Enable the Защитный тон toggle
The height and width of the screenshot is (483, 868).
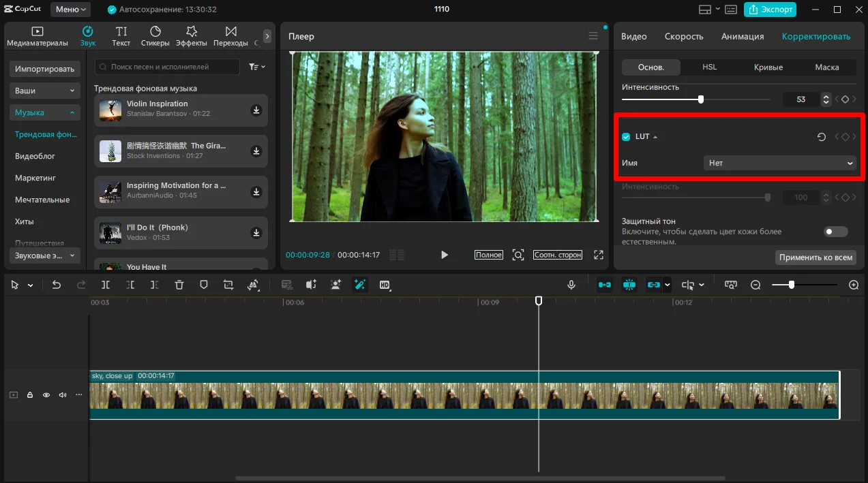pos(835,232)
